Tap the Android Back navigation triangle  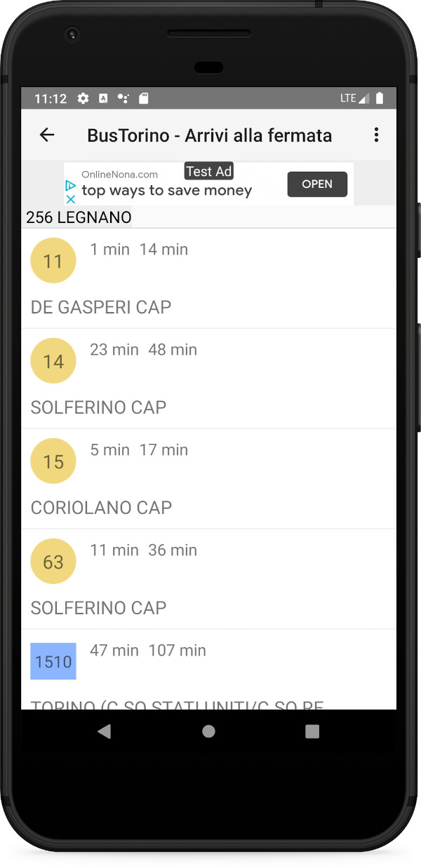click(104, 731)
